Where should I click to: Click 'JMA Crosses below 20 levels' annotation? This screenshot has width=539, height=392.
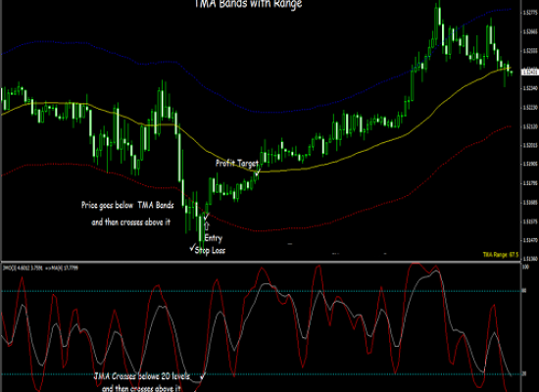pyautogui.click(x=142, y=376)
